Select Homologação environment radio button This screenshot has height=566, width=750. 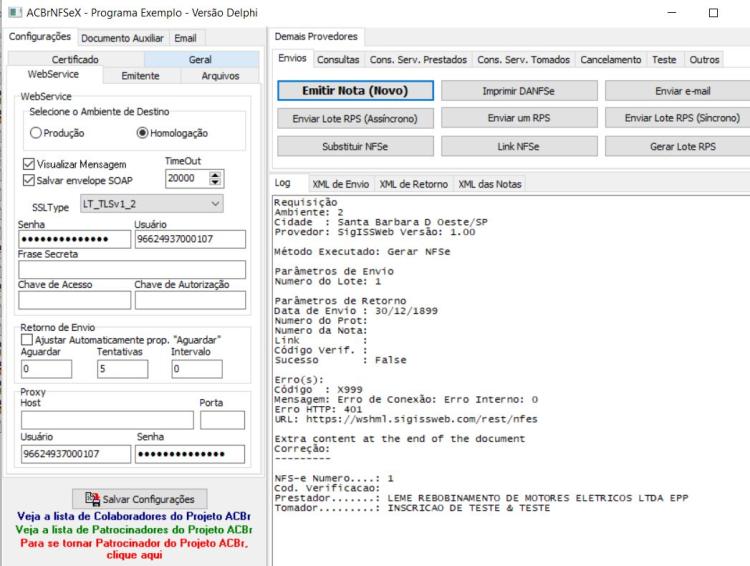pos(142,133)
